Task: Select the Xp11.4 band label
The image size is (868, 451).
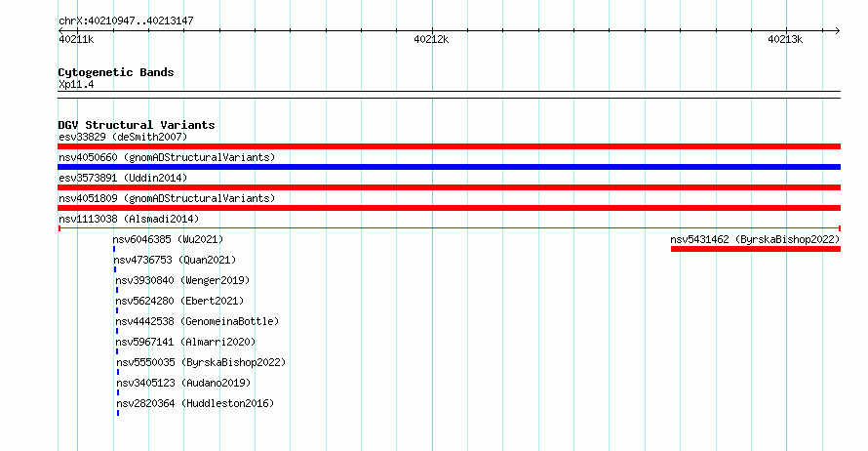Action: click(x=76, y=84)
